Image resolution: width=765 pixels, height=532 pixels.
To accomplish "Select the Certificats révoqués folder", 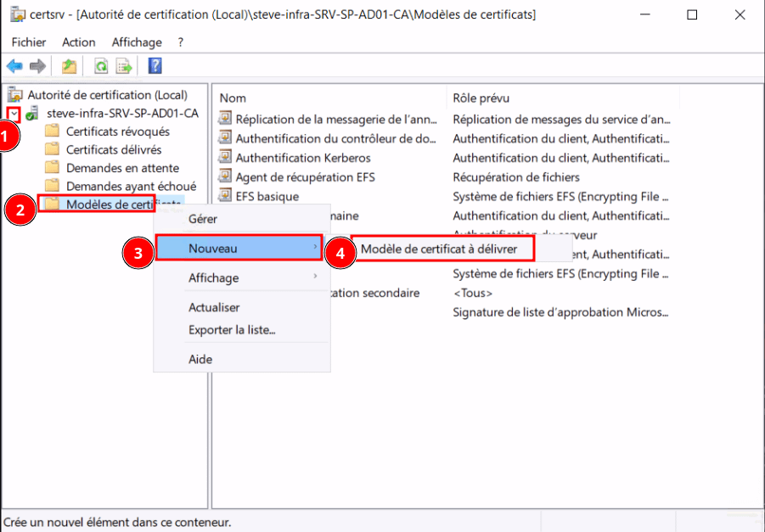I will (117, 132).
